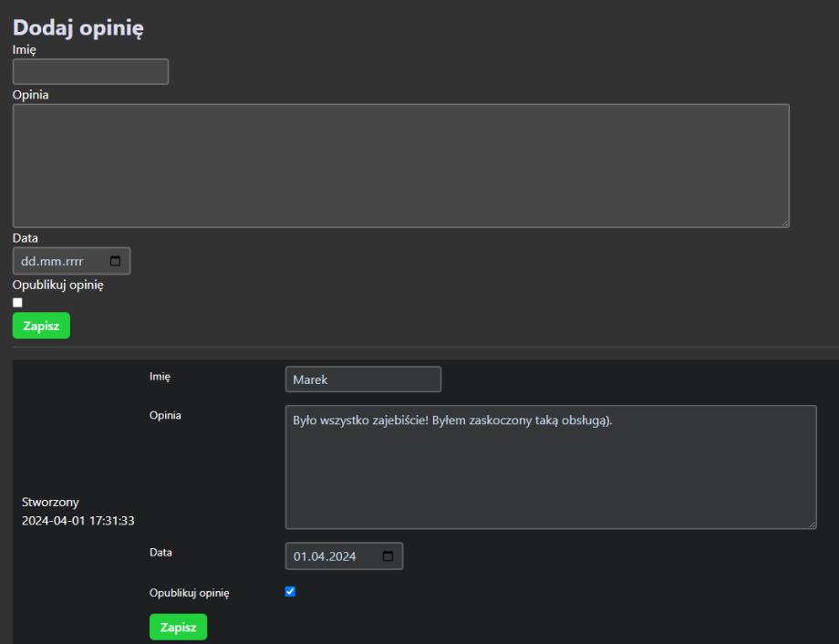
Task: Open calendar picker for 01.04.2024 date
Action: [x=388, y=556]
